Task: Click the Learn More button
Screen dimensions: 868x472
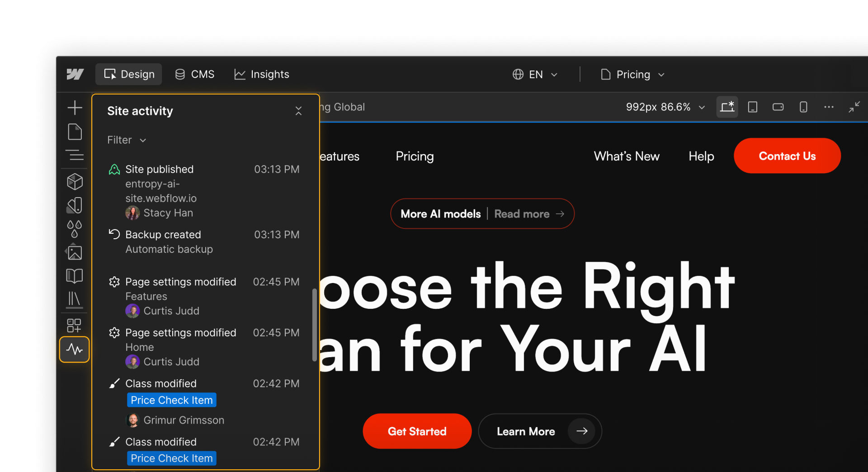Action: [x=540, y=431]
